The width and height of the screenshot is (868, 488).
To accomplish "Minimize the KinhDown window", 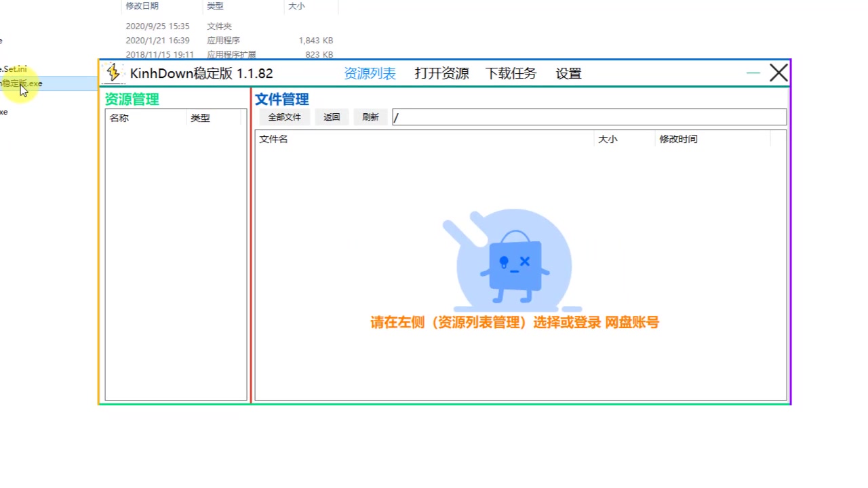I will pos(753,73).
